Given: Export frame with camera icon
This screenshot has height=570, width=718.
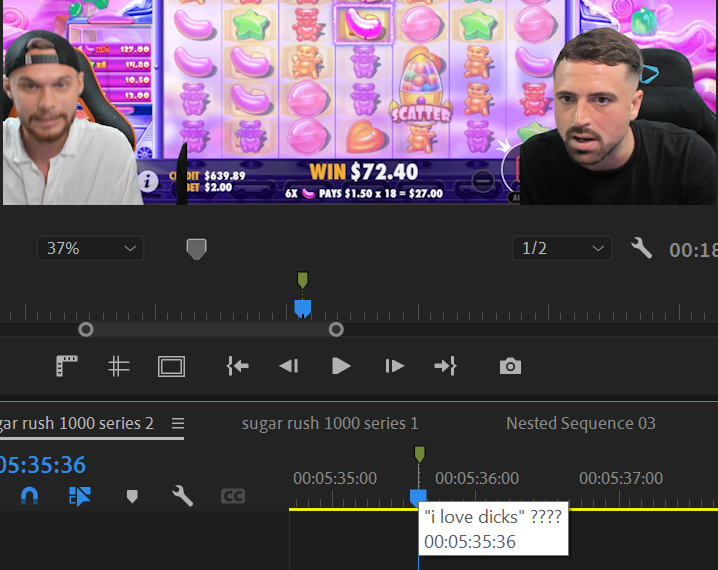Looking at the screenshot, I should (510, 366).
